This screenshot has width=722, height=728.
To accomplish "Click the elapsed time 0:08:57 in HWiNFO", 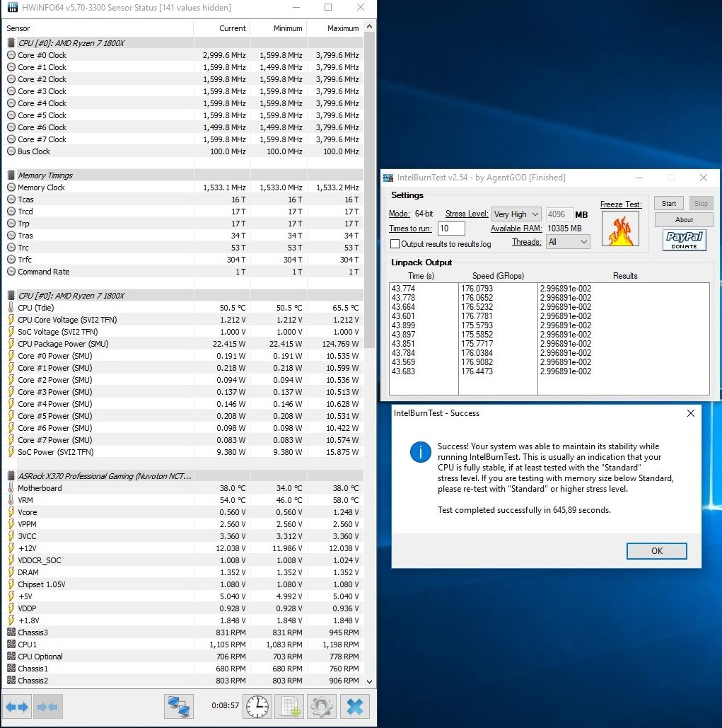I will 225,706.
